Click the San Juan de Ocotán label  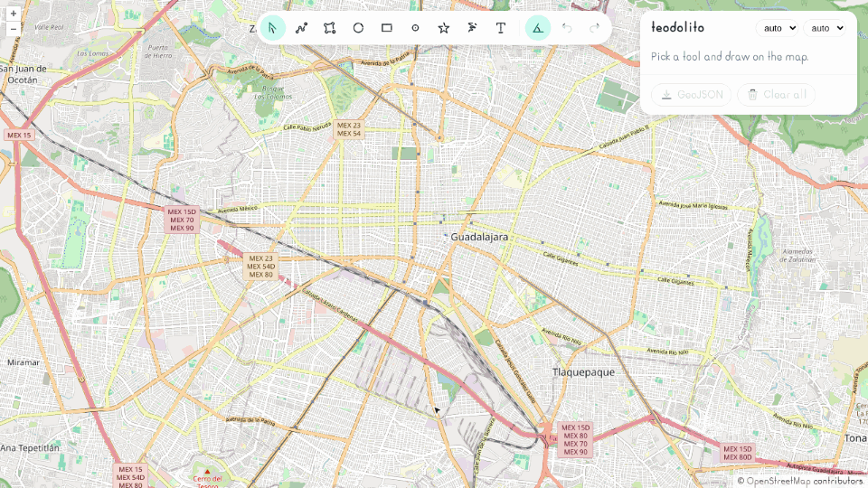click(x=23, y=74)
